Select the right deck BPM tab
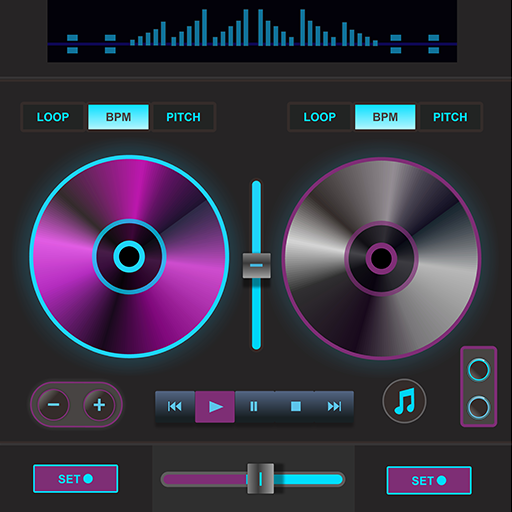The height and width of the screenshot is (512, 512). [x=385, y=117]
